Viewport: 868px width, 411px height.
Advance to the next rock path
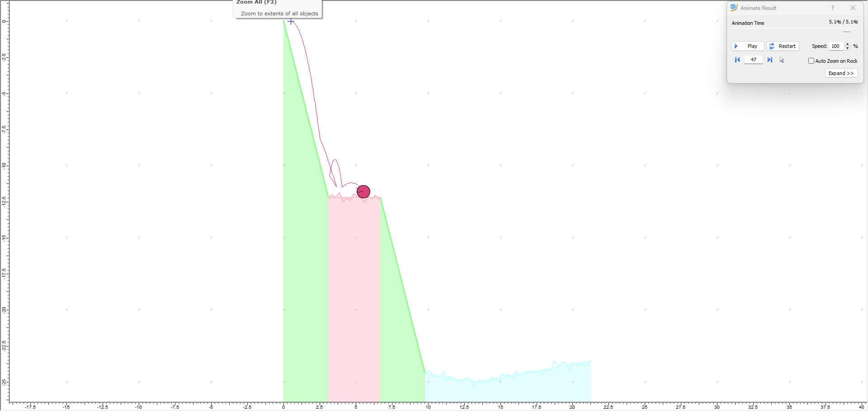[770, 60]
